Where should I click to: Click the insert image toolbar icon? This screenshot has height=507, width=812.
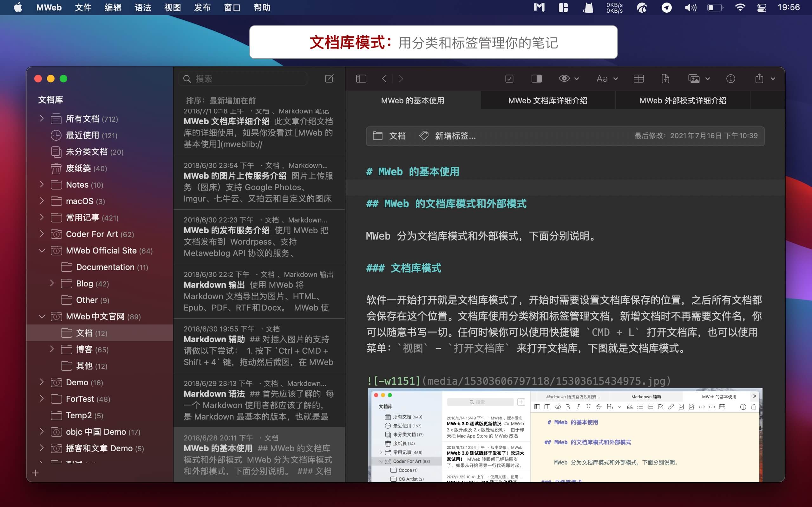(694, 79)
